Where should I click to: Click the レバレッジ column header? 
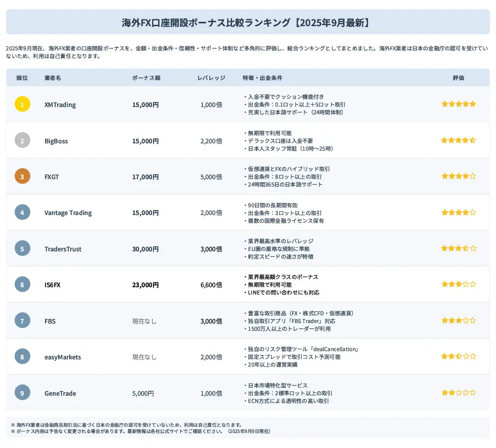coord(211,78)
